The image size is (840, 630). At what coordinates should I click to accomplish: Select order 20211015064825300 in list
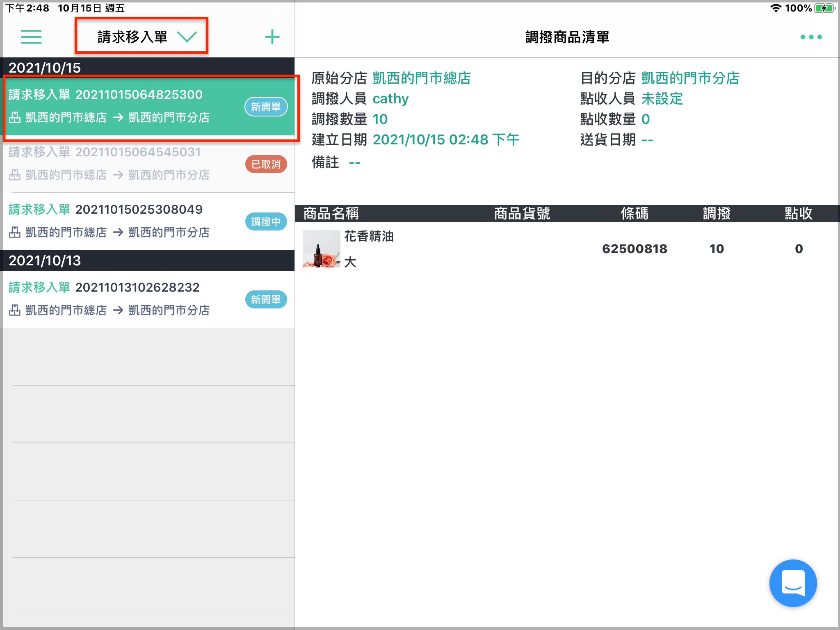(149, 107)
